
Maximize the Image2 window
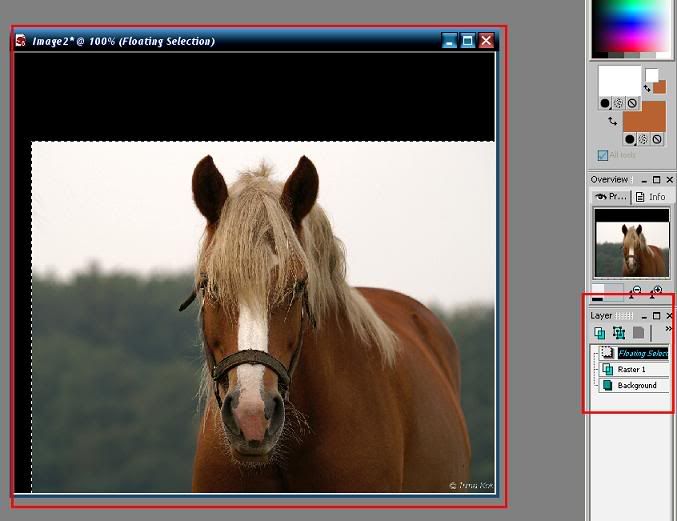coord(468,41)
